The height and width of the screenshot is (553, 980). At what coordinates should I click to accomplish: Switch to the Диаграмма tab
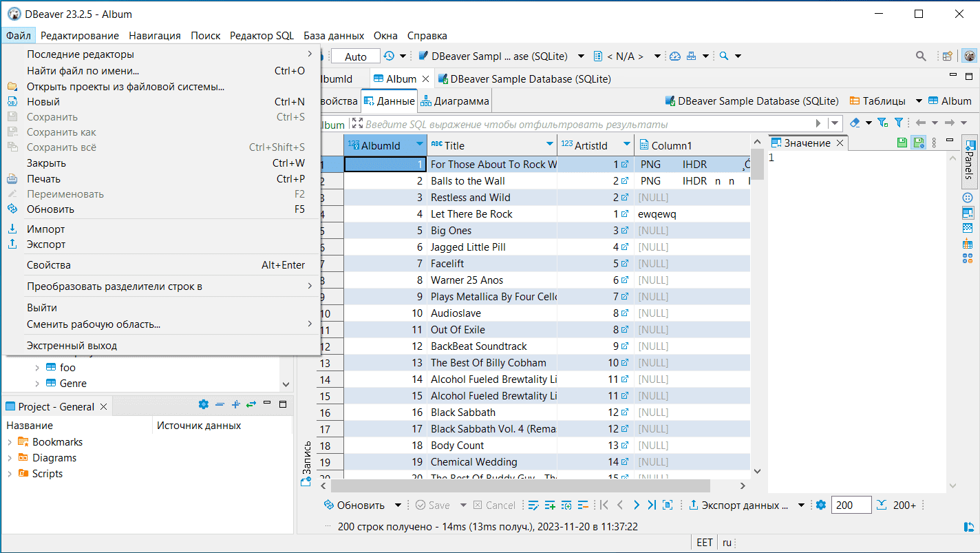455,101
